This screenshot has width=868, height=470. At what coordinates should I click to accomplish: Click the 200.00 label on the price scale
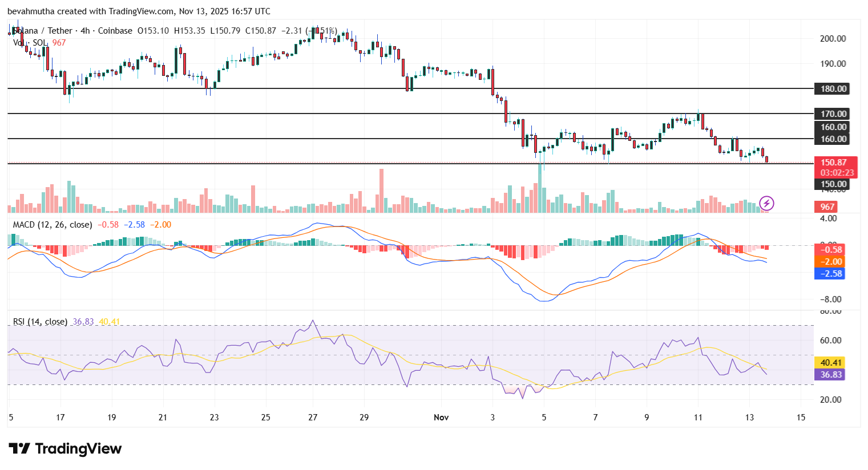click(832, 39)
